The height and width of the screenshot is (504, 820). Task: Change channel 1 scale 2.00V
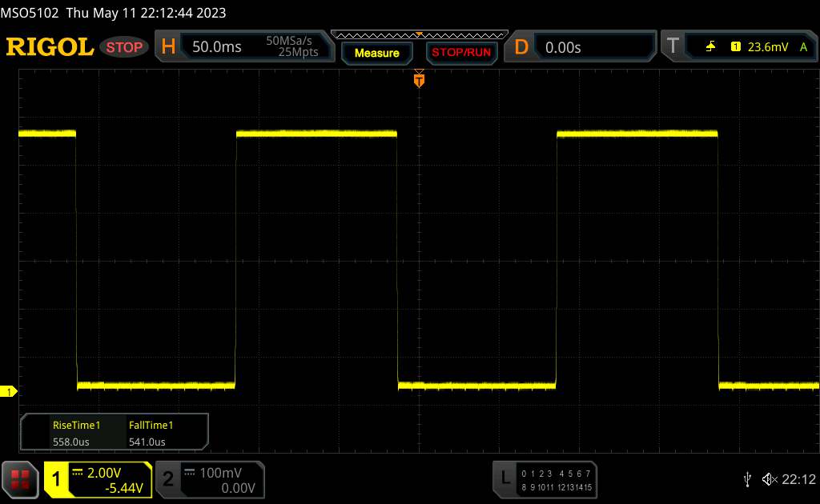(x=104, y=473)
